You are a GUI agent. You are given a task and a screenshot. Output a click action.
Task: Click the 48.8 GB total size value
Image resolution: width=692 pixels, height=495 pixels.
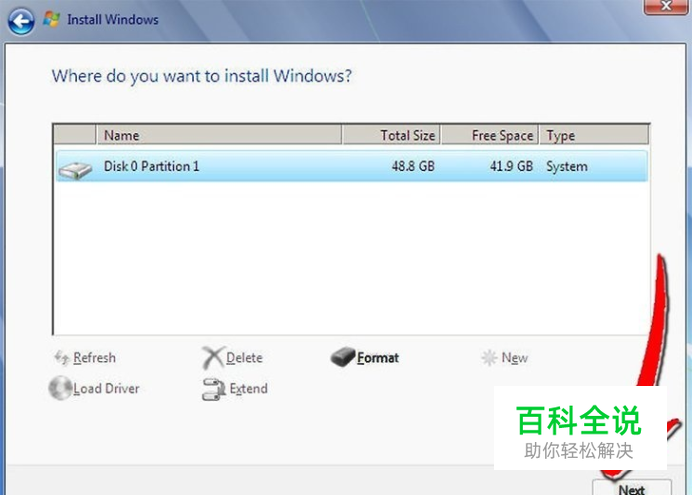413,166
